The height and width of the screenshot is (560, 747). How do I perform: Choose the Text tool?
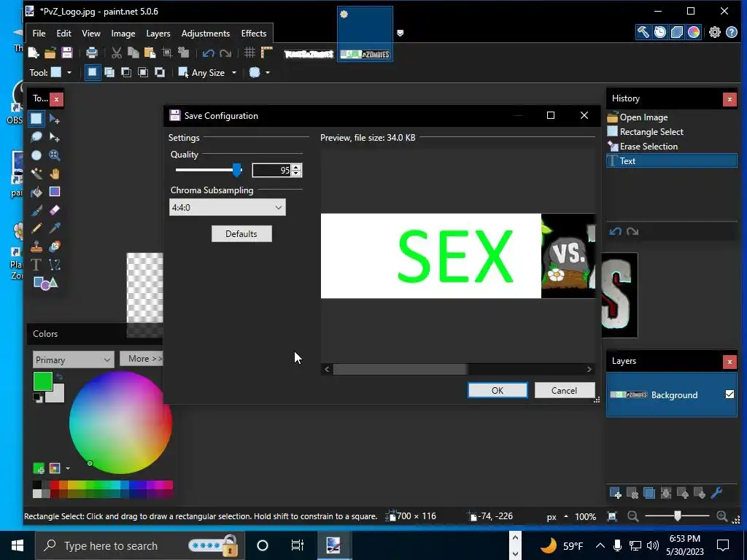tap(36, 265)
